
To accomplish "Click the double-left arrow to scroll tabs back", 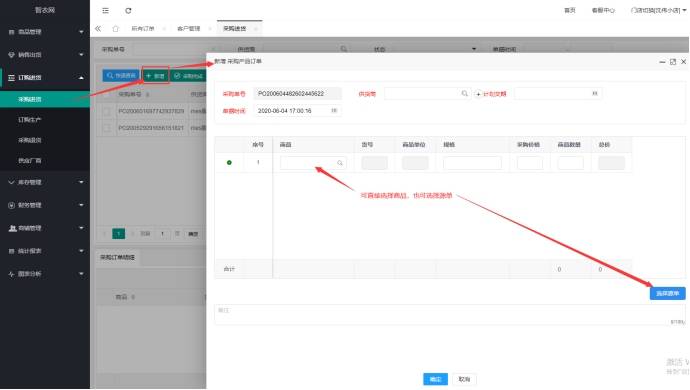I will coord(98,29).
